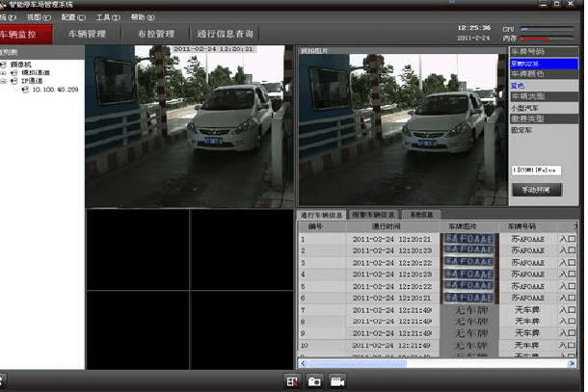Viewport: 588px width, 392px height.
Task: Click passage time in row 9
Action: click(x=392, y=333)
